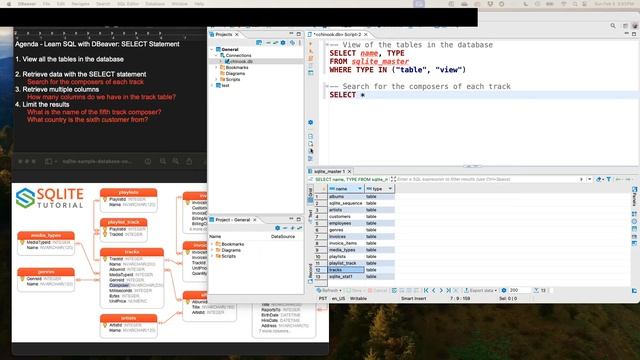Open the type column header dropdown arrow
Image resolution: width=640 pixels, height=360 pixels.
390,189
